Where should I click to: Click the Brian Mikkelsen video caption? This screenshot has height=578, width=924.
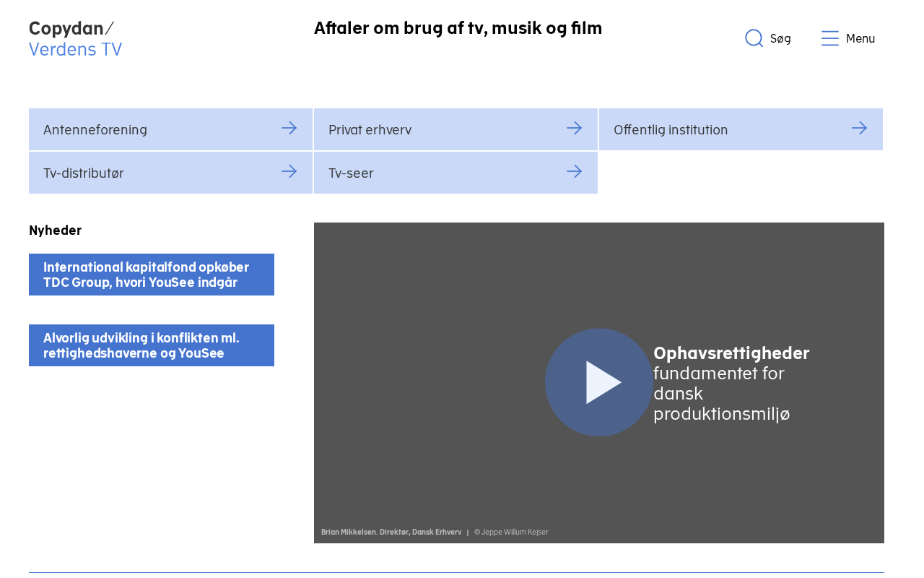[x=391, y=532]
